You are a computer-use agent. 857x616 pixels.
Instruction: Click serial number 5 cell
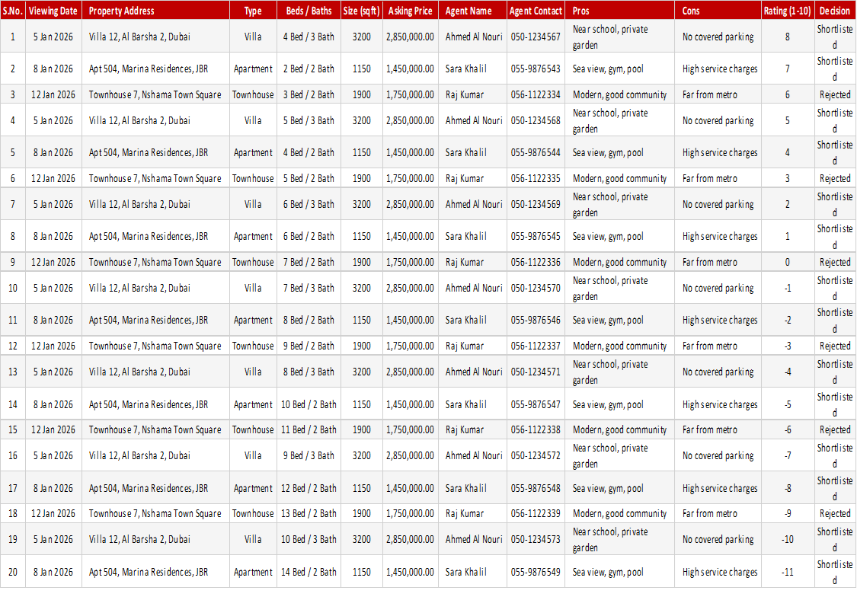(x=13, y=152)
